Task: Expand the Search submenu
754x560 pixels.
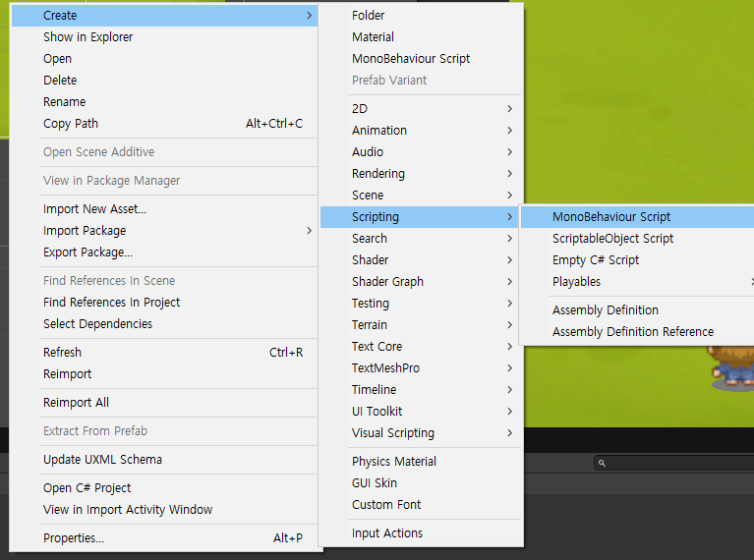Action: tap(422, 239)
